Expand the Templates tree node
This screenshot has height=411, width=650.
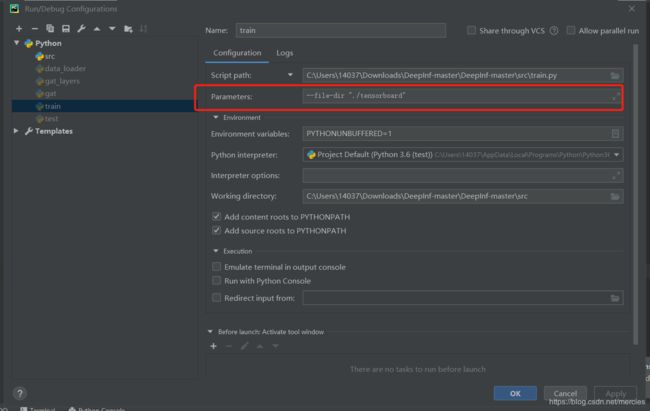[16, 131]
